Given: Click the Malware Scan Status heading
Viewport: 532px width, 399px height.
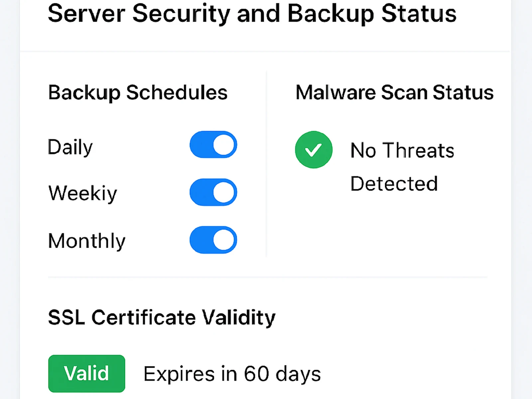Looking at the screenshot, I should [x=394, y=92].
